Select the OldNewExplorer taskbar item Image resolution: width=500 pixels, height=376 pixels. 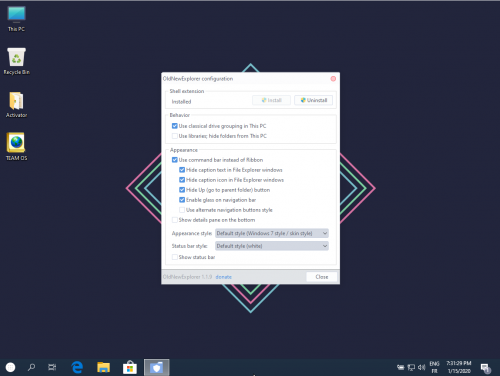pyautogui.click(x=156, y=367)
